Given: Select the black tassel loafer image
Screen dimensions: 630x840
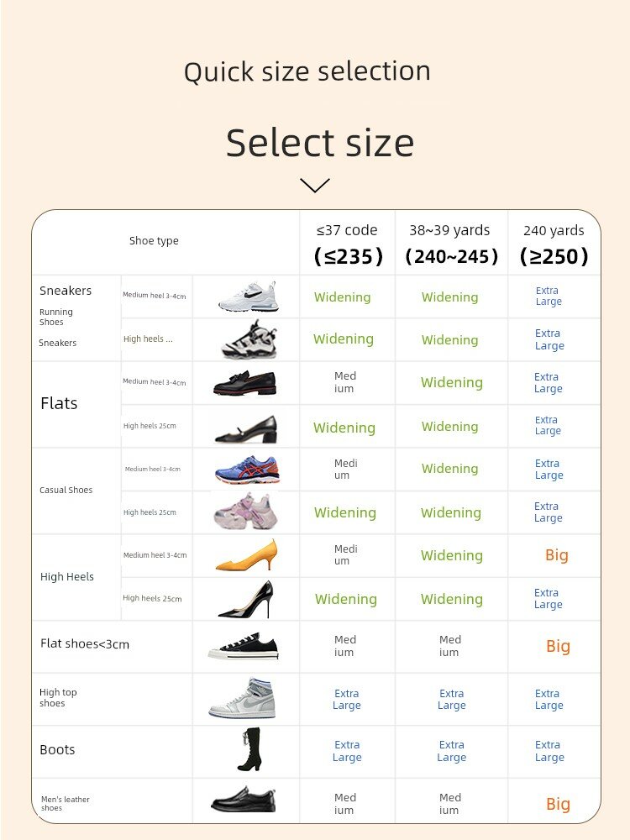Looking at the screenshot, I should 244,383.
